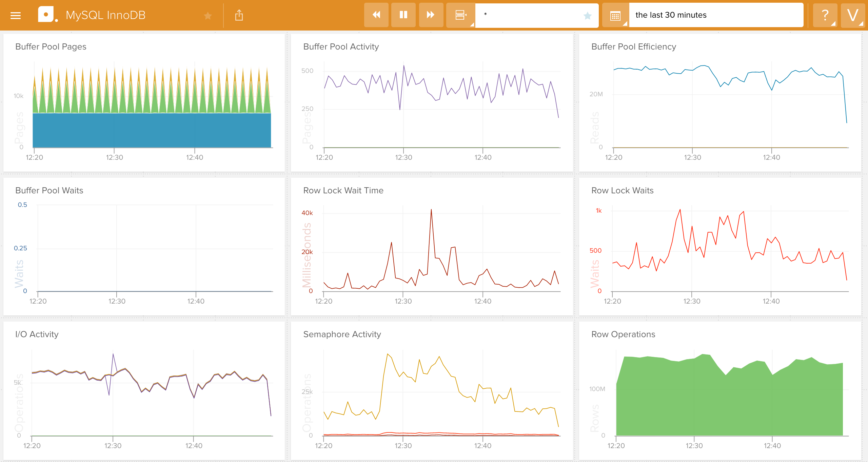Click the 'the last 30 minutes' field
The width and height of the screenshot is (868, 462).
[x=716, y=15]
